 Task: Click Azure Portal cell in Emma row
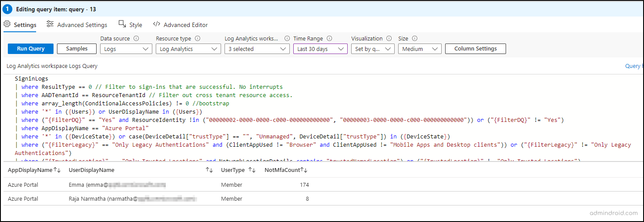click(23, 185)
